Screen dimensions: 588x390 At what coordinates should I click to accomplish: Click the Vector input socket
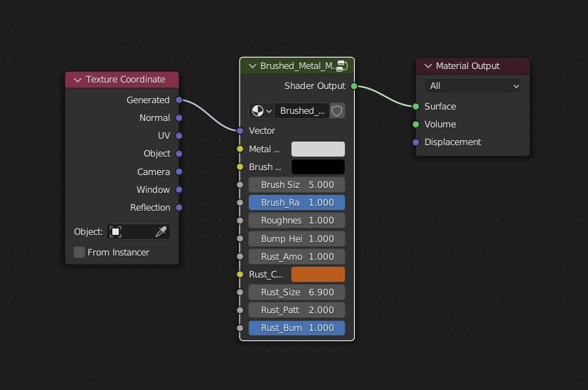[240, 131]
